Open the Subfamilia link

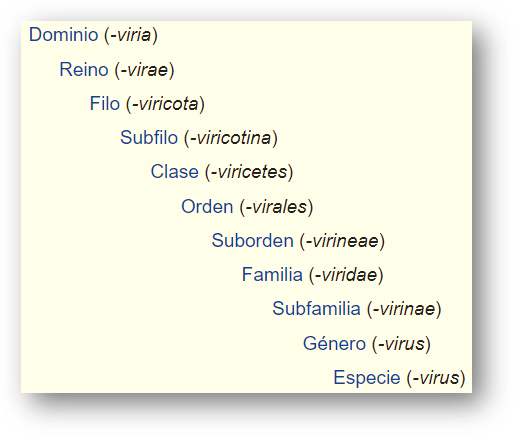click(x=316, y=308)
